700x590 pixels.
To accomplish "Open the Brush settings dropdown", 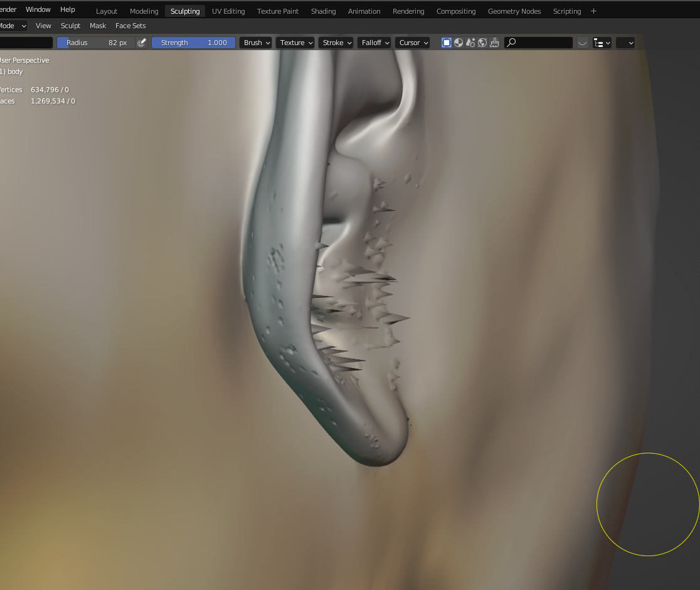I will point(257,43).
